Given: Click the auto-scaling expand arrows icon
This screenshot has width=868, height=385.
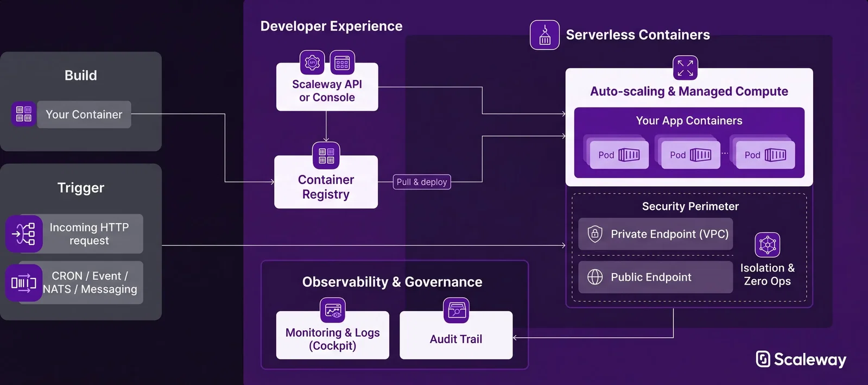Looking at the screenshot, I should point(685,68).
